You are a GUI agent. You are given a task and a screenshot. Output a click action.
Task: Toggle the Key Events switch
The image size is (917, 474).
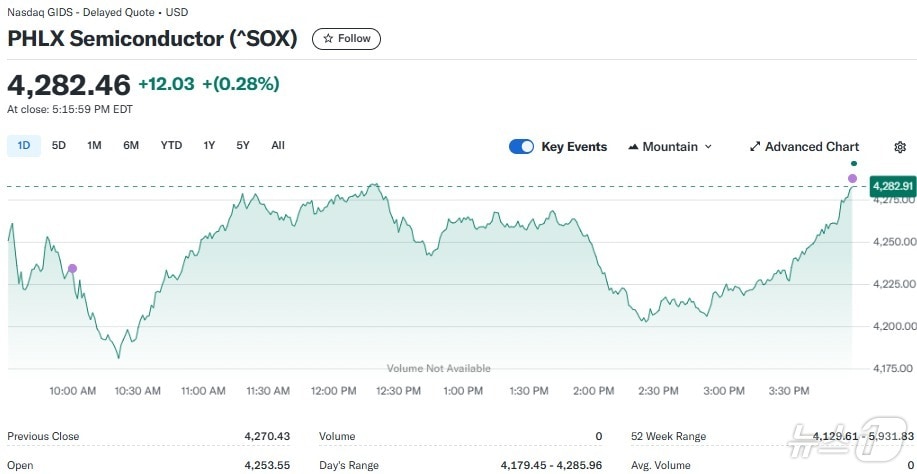[x=521, y=147]
